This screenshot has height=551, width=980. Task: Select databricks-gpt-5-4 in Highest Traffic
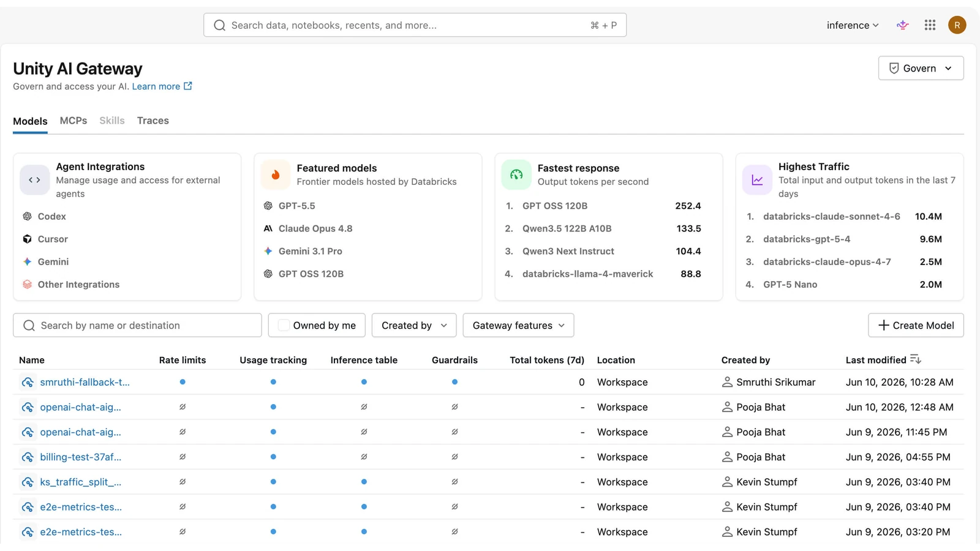click(807, 239)
